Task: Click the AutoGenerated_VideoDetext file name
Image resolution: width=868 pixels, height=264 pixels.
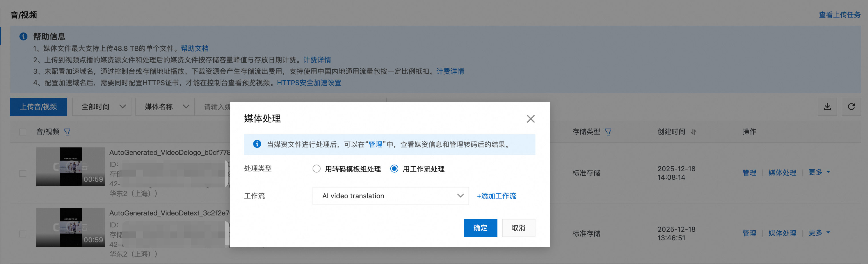Action: pos(169,213)
